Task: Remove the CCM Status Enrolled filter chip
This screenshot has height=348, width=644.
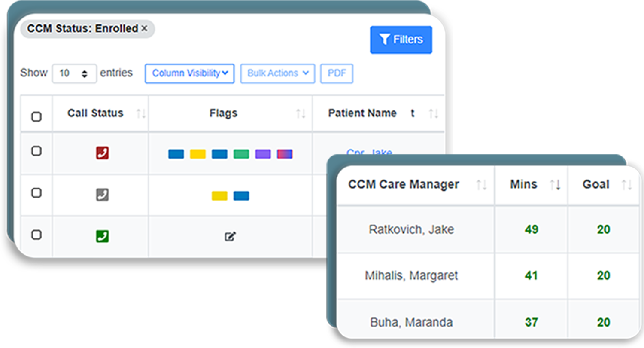Action: (x=145, y=28)
